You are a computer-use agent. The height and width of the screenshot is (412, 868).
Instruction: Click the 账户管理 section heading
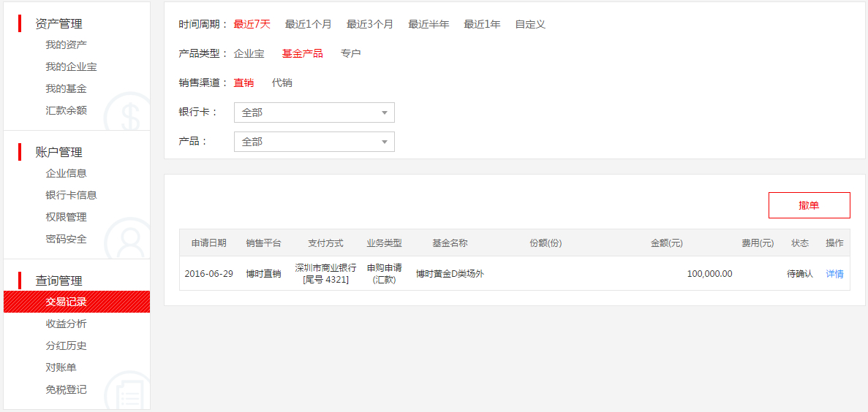point(59,152)
